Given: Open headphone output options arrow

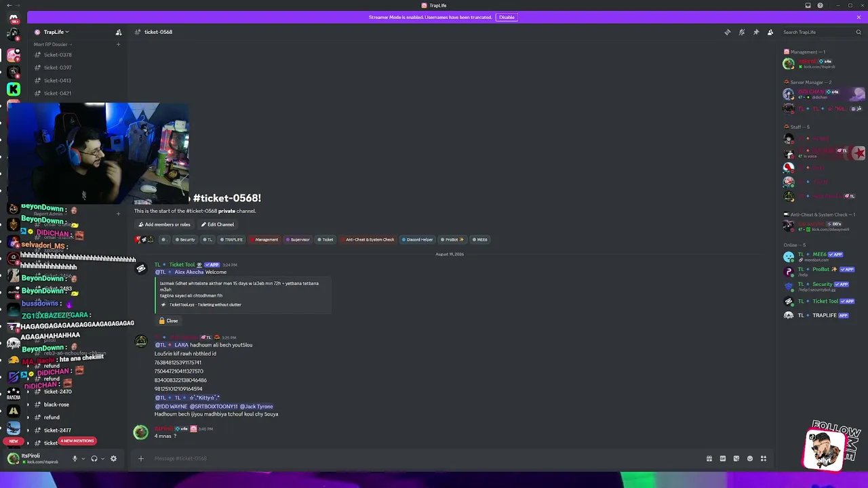Looking at the screenshot, I should 102,459.
